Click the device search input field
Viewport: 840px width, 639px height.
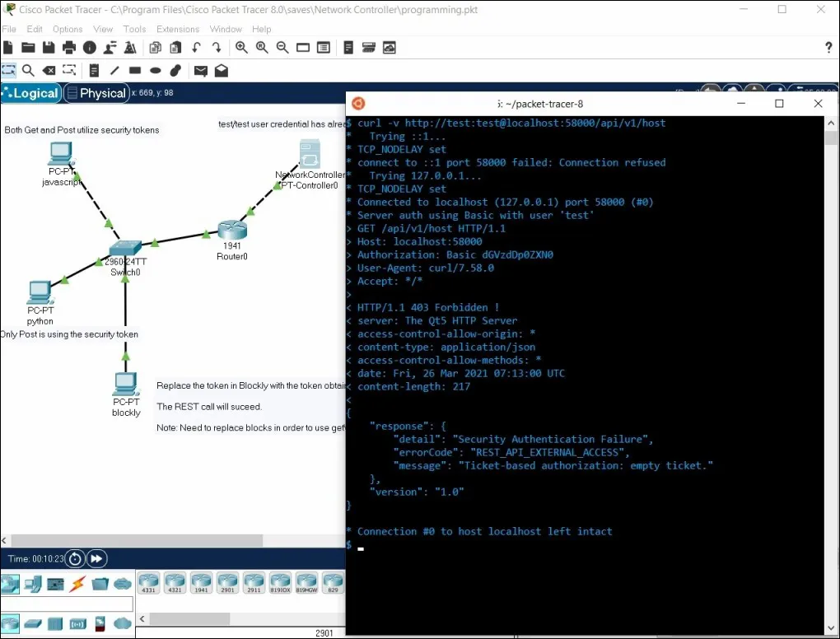click(66, 602)
